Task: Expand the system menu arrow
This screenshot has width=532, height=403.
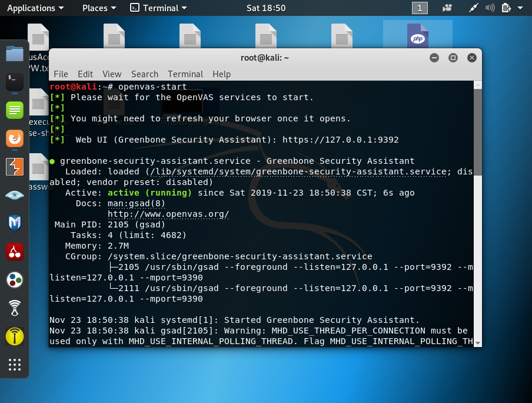Action: click(x=520, y=8)
